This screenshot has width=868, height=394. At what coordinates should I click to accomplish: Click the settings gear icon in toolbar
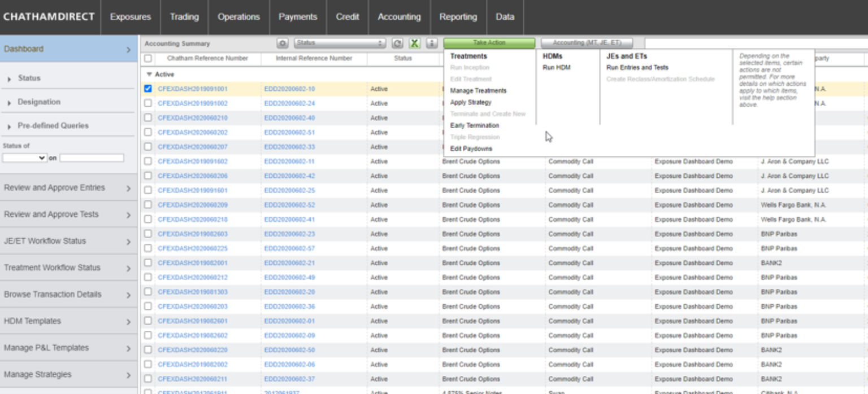pos(283,43)
